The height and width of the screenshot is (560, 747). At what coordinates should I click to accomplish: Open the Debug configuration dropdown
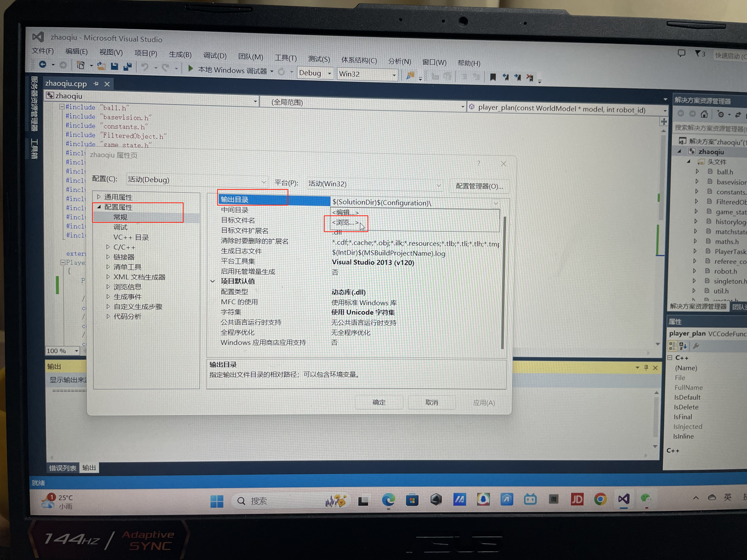point(330,73)
